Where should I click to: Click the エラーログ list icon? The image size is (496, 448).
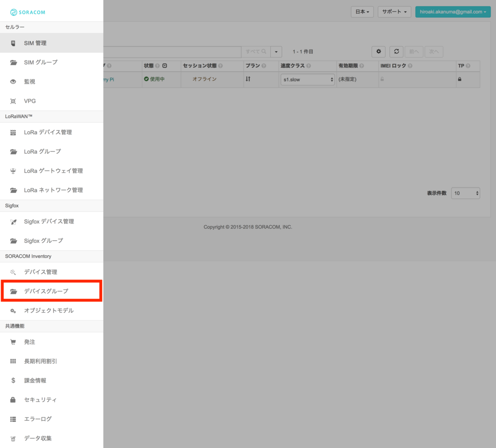click(13, 419)
